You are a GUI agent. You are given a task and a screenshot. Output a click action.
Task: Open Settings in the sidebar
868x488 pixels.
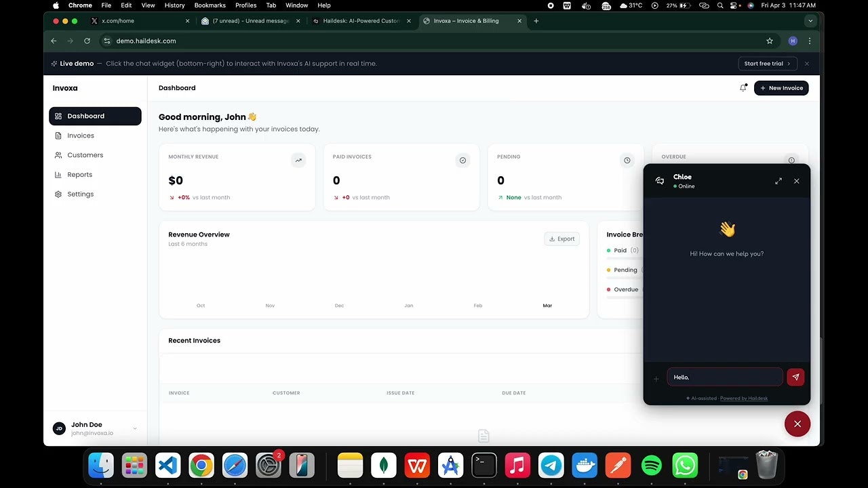coord(95,195)
